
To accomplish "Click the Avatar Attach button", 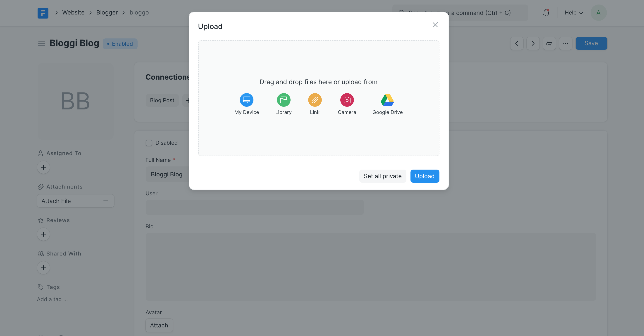I will 159,325.
